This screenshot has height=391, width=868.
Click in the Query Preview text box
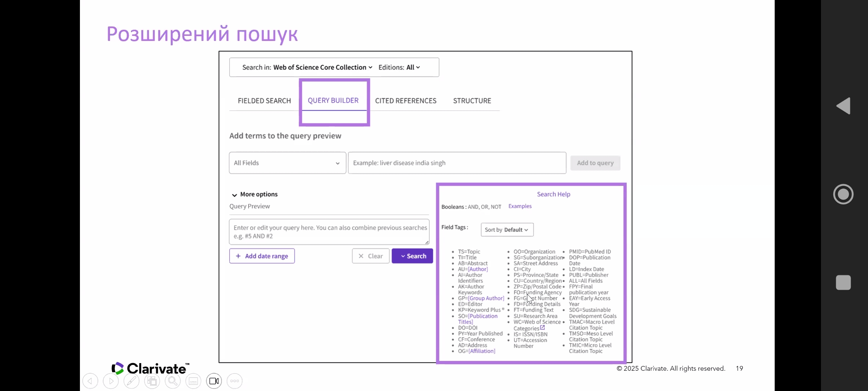329,232
